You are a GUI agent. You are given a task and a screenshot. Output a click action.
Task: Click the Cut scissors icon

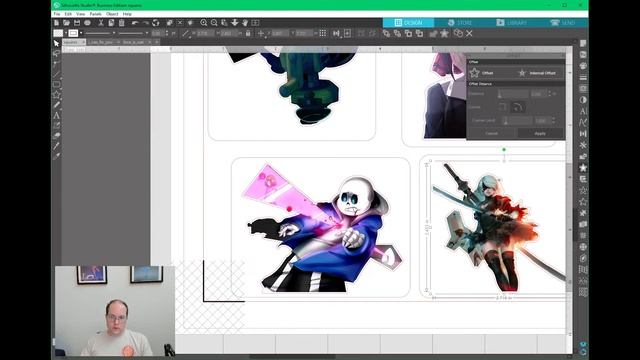pos(101,23)
